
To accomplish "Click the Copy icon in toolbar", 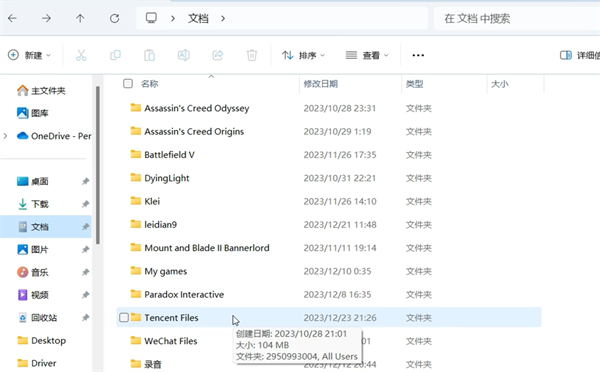I will coord(115,55).
